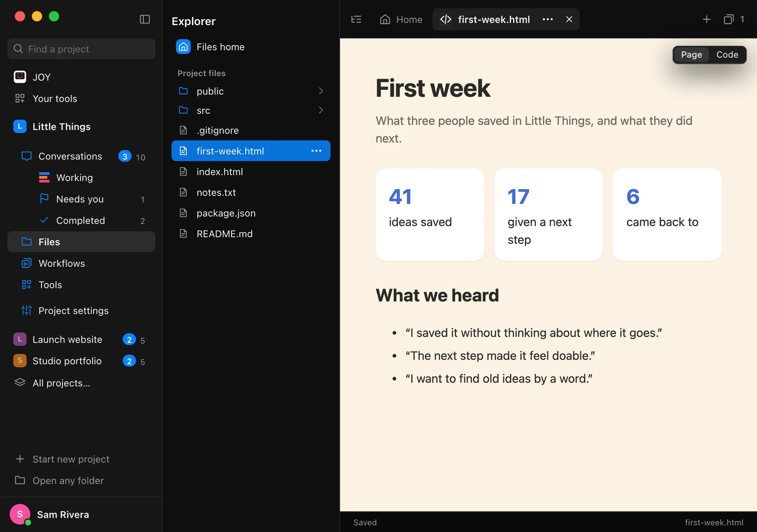757x532 pixels.
Task: Click the Conversations unread badge showing 3
Action: (125, 156)
